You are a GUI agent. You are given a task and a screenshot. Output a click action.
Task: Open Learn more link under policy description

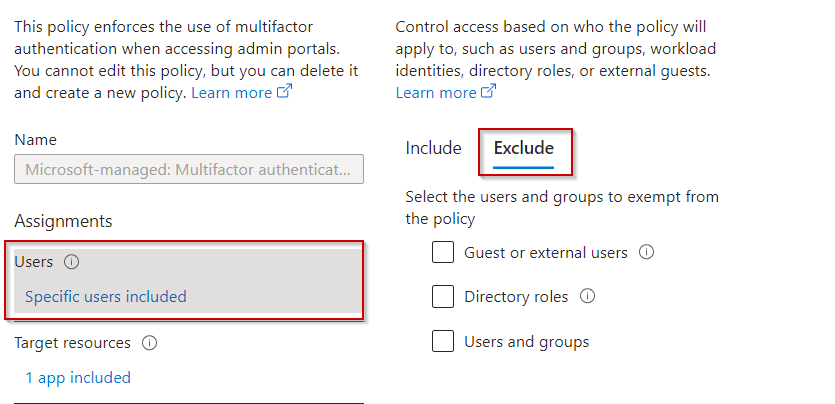pos(232,93)
